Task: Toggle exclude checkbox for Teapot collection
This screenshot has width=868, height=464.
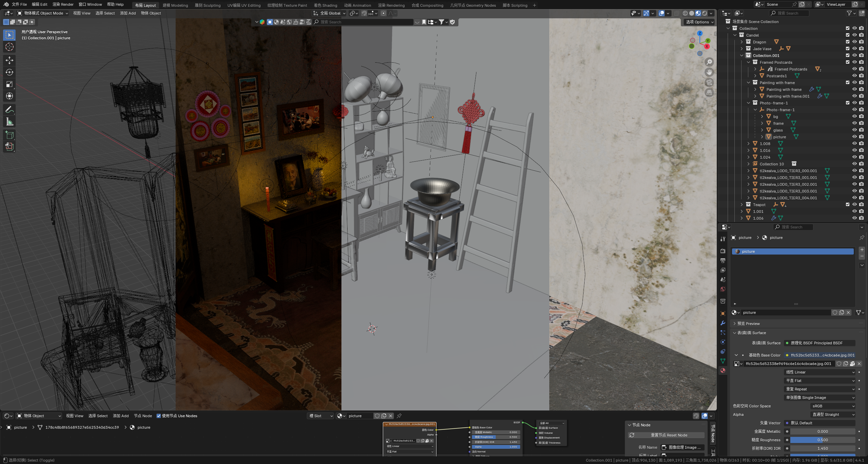Action: [x=848, y=204]
